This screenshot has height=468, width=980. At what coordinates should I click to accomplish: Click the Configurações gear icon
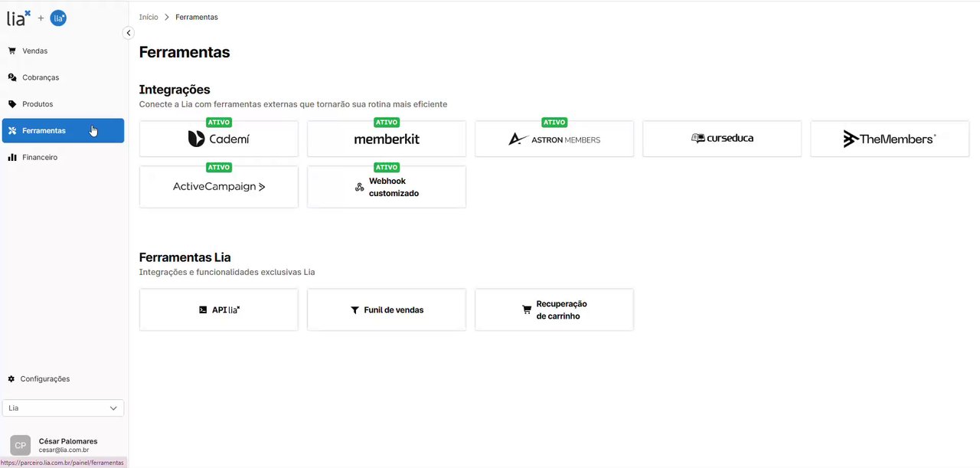11,379
